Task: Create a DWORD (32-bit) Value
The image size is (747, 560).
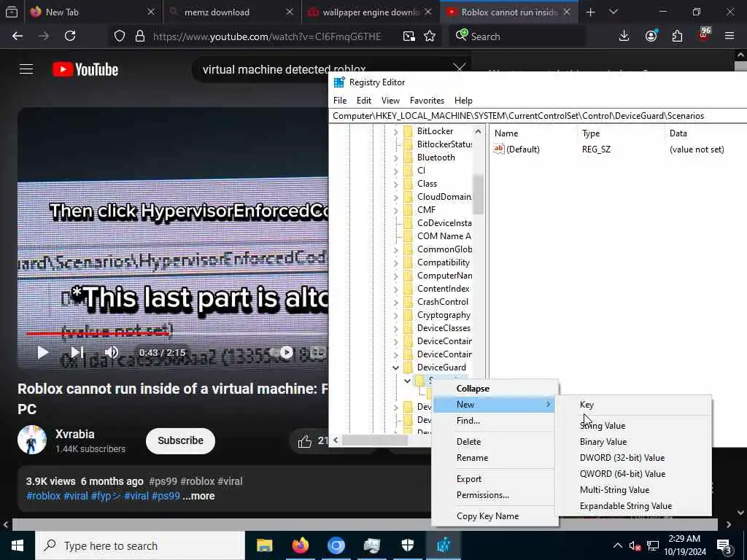Action: tap(634, 458)
